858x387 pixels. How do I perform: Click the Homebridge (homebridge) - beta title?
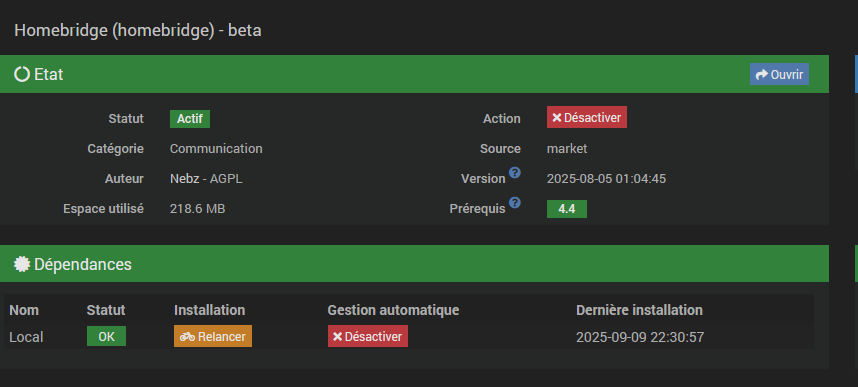coord(138,31)
